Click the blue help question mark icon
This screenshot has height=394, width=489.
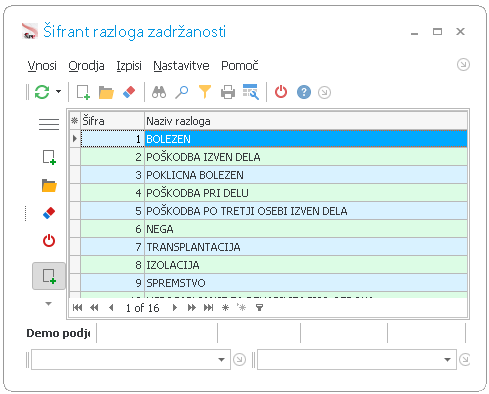click(x=304, y=92)
